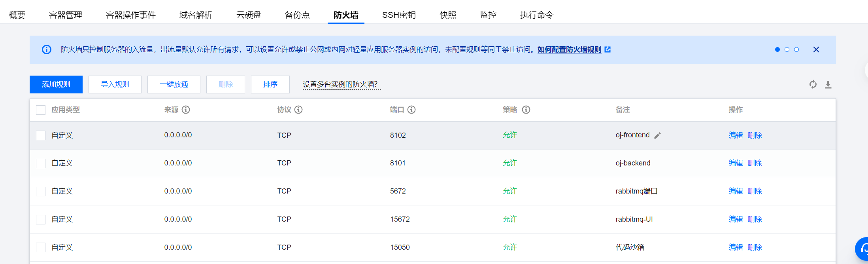
Task: Select the checkbox for port 15672 rule
Action: [41, 219]
